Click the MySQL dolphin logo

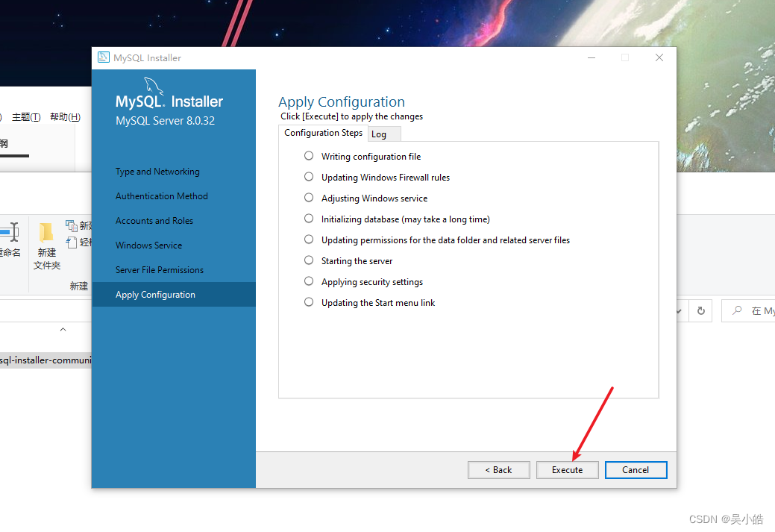(x=153, y=86)
